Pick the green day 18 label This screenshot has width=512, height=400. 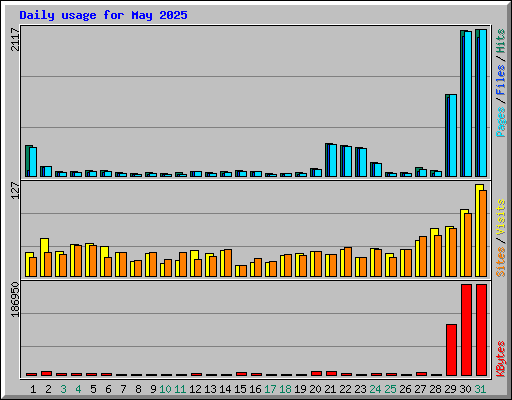285,389
